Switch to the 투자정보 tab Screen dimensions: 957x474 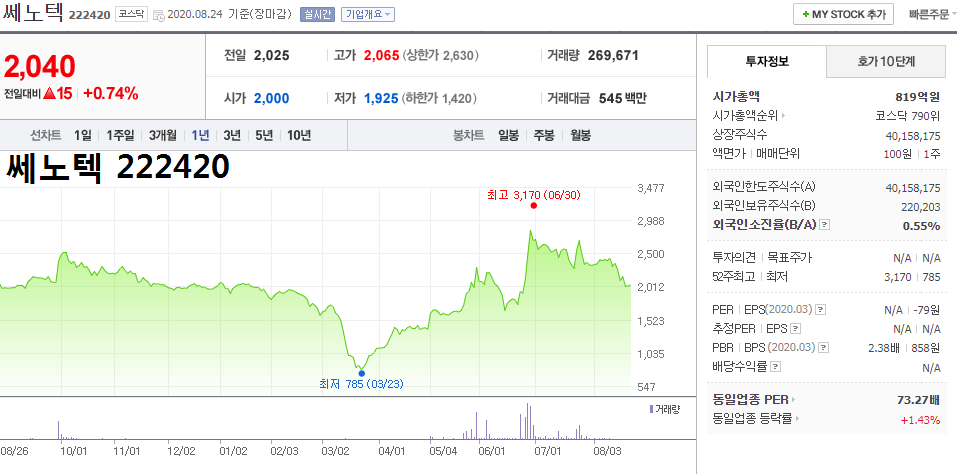(767, 61)
